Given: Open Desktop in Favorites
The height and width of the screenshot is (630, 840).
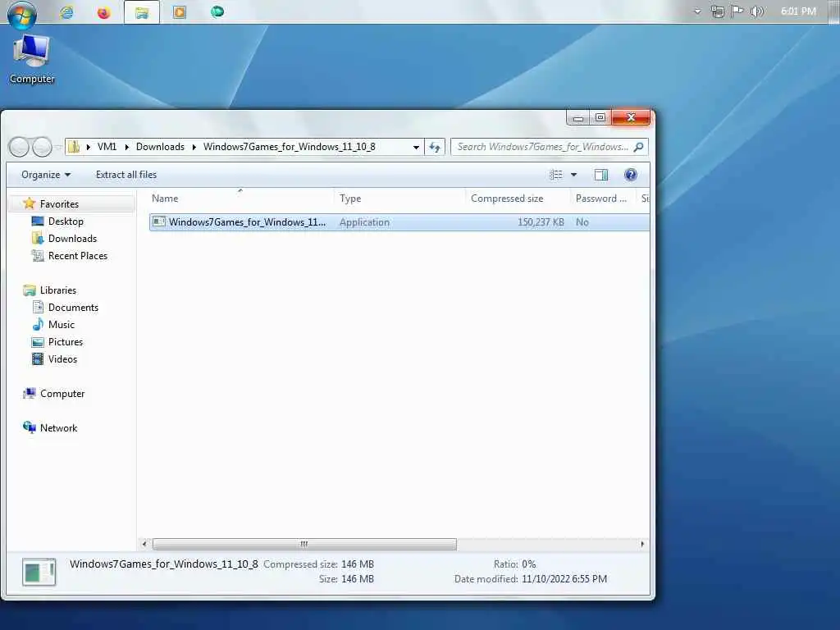Looking at the screenshot, I should pos(66,221).
